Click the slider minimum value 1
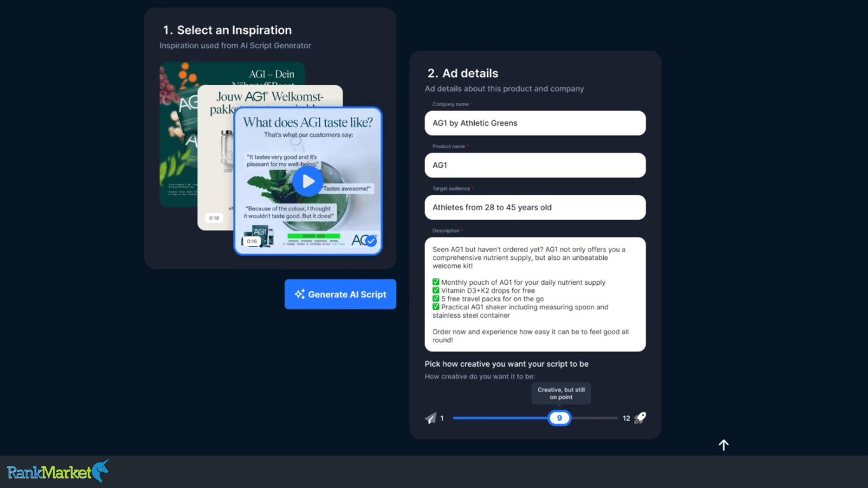This screenshot has width=868, height=488. coord(442,418)
